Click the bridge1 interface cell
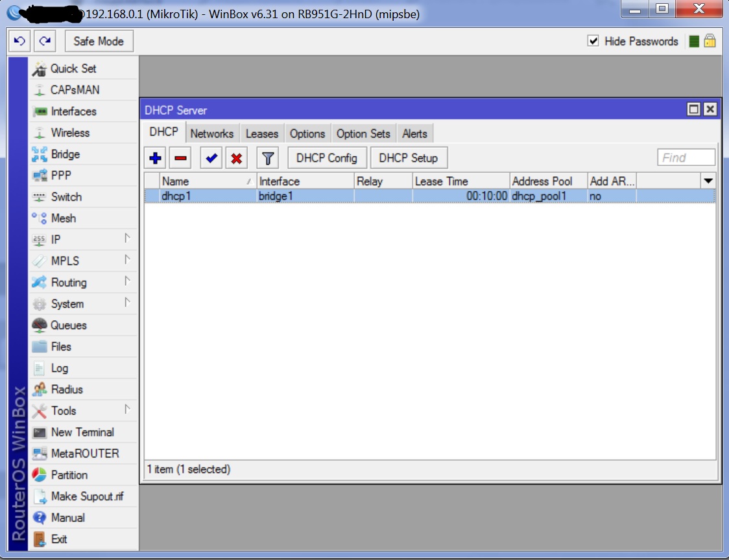 pyautogui.click(x=305, y=196)
